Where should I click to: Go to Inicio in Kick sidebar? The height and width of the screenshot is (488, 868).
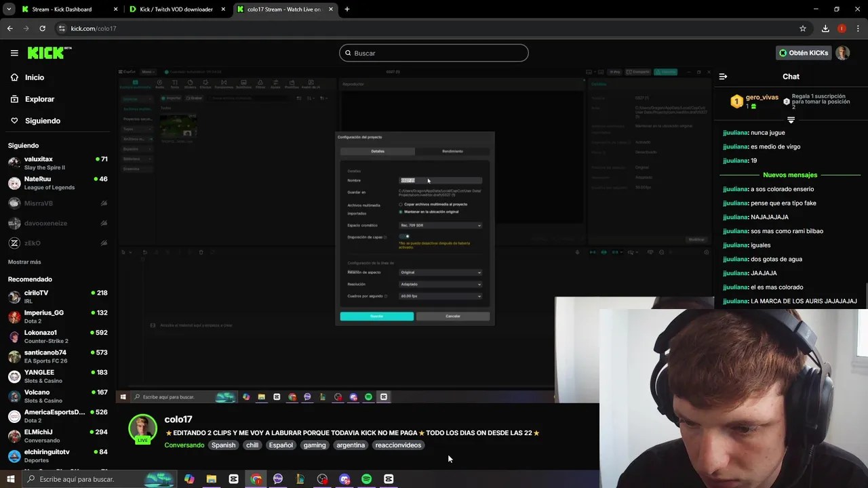(34, 77)
